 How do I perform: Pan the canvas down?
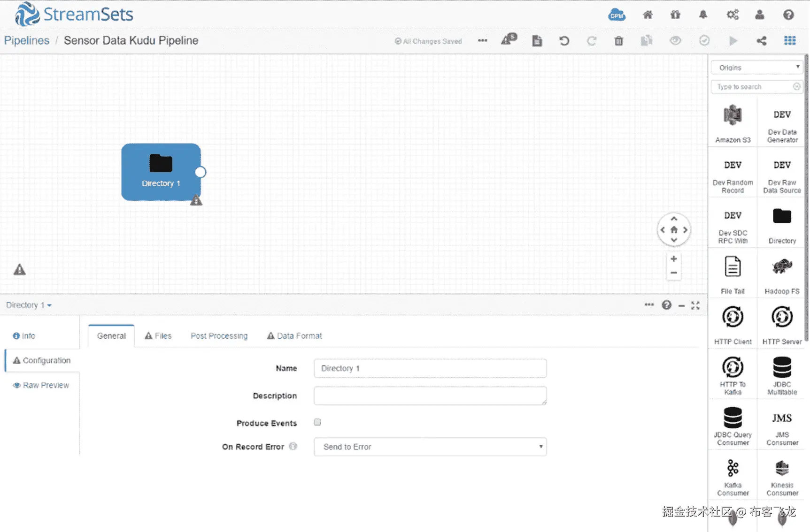pos(674,240)
